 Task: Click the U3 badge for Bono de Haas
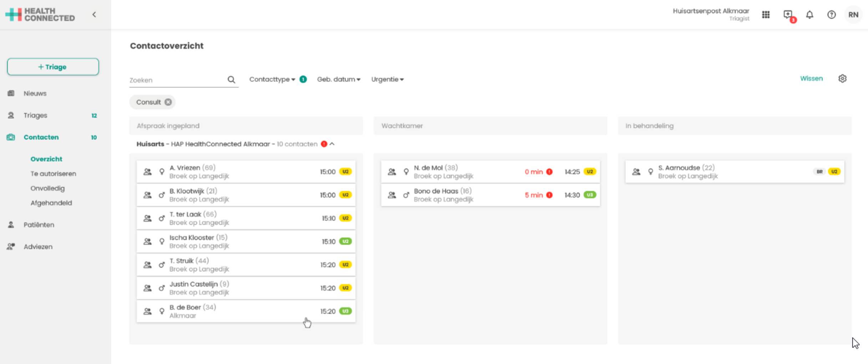(x=590, y=195)
